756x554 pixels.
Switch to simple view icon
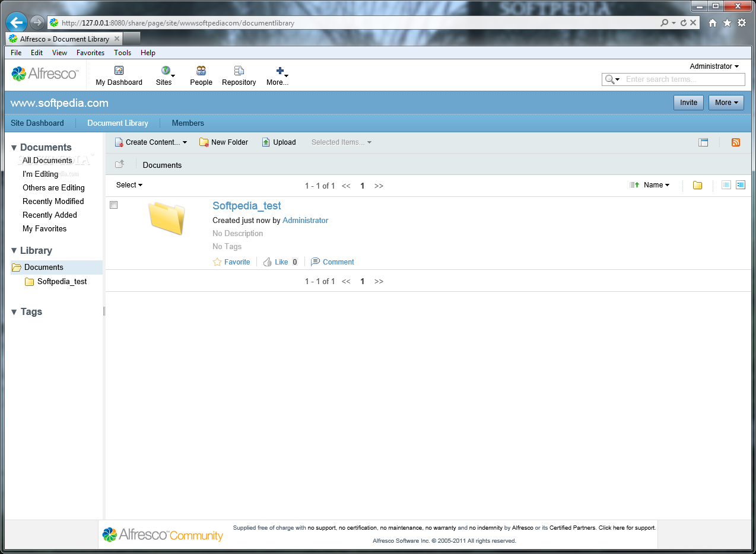pyautogui.click(x=726, y=185)
